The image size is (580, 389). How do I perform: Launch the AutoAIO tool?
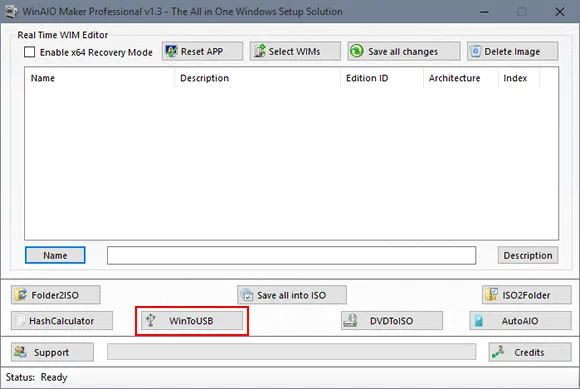coord(520,321)
